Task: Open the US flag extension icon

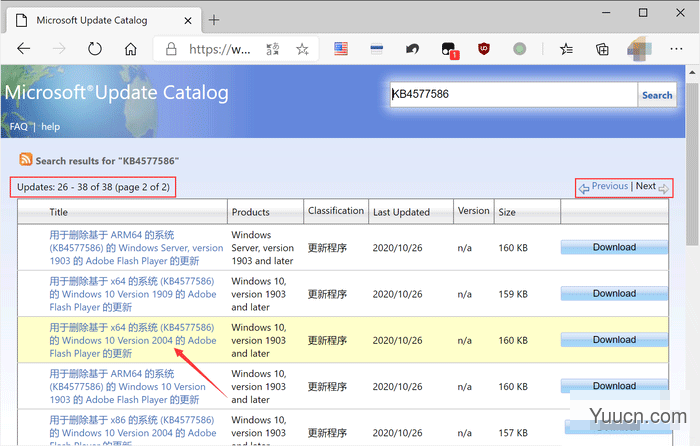Action: coord(341,48)
